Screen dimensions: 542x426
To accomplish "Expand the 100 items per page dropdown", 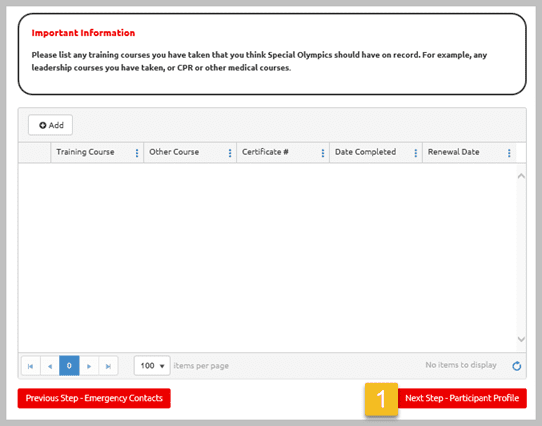I will (x=152, y=365).
